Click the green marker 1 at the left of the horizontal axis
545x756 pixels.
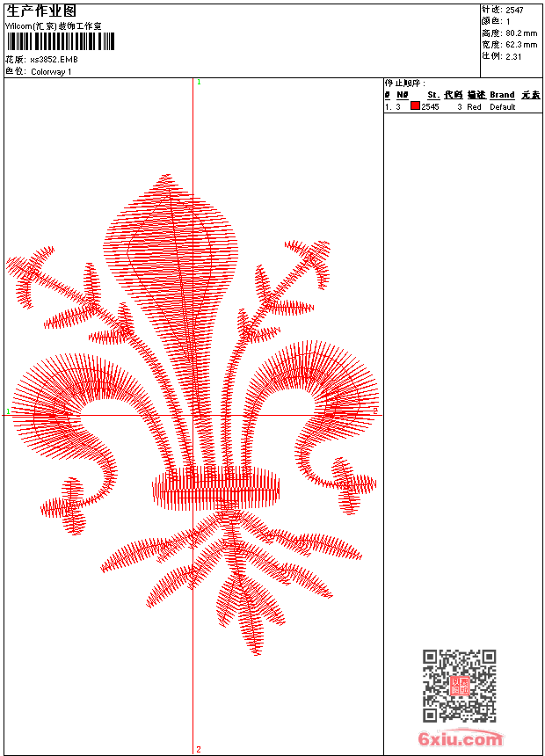pos(8,411)
